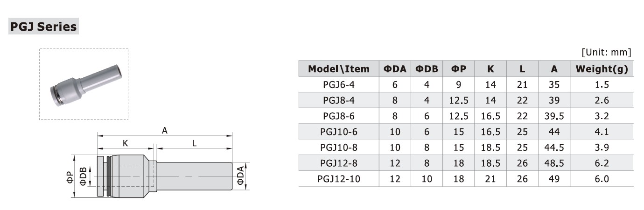Select the PGJ8-4 model name cell
This screenshot has height=210, width=644.
tap(338, 100)
